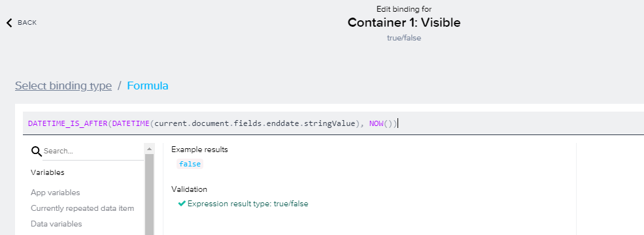Click the back arrow chevron icon
The width and height of the screenshot is (644, 235).
point(9,23)
